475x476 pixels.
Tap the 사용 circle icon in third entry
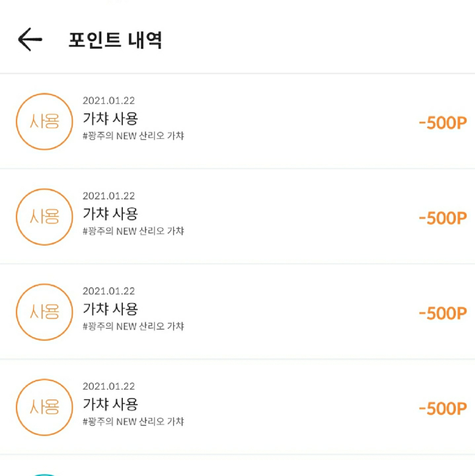44,312
